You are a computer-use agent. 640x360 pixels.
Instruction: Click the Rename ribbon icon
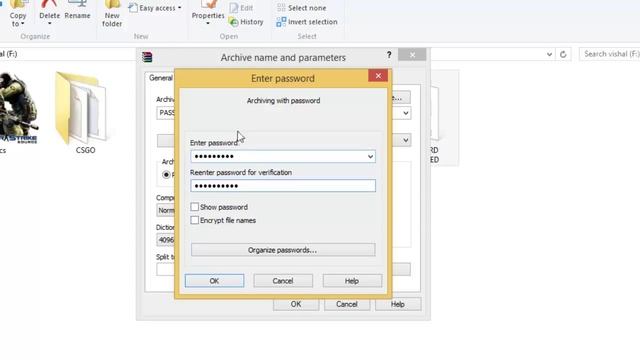click(x=77, y=10)
